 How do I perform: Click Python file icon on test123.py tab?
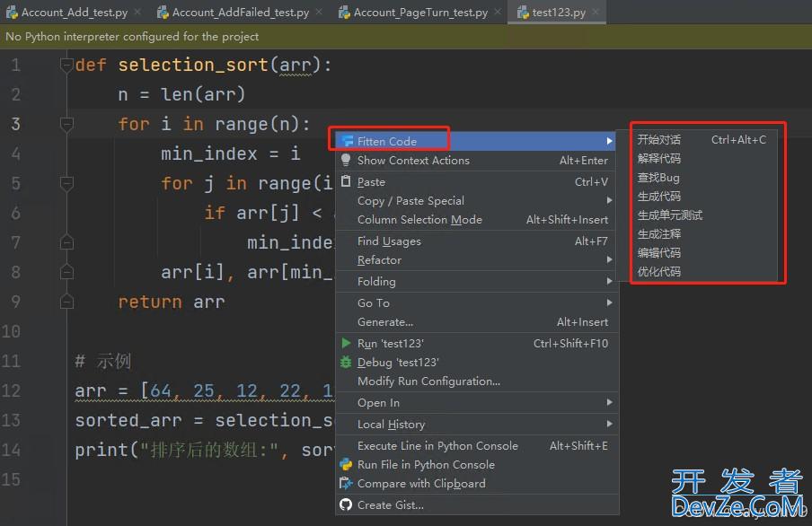[x=523, y=13]
